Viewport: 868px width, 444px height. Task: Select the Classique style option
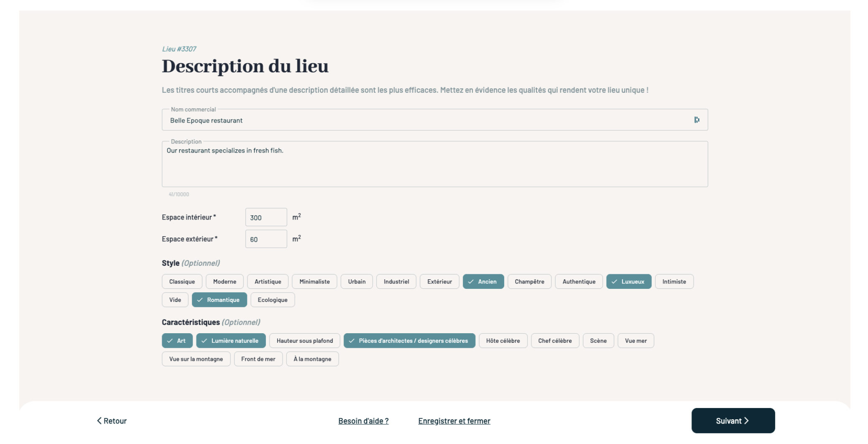pos(182,281)
